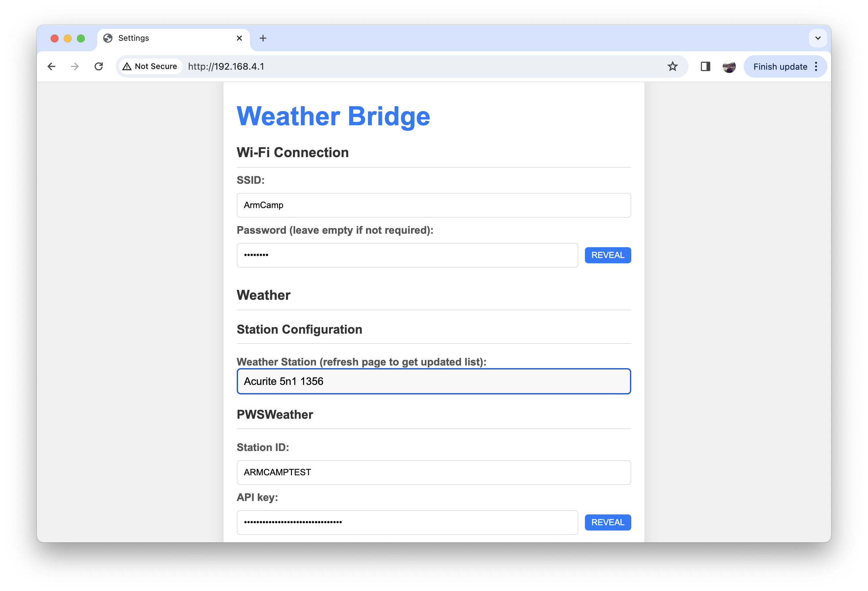This screenshot has width=868, height=591.
Task: Click into the SSID field
Action: [x=434, y=205]
